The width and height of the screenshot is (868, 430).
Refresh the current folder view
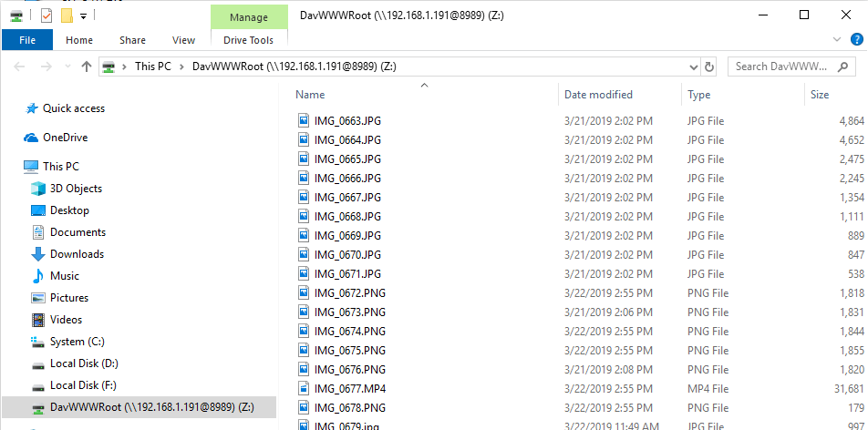coord(708,67)
